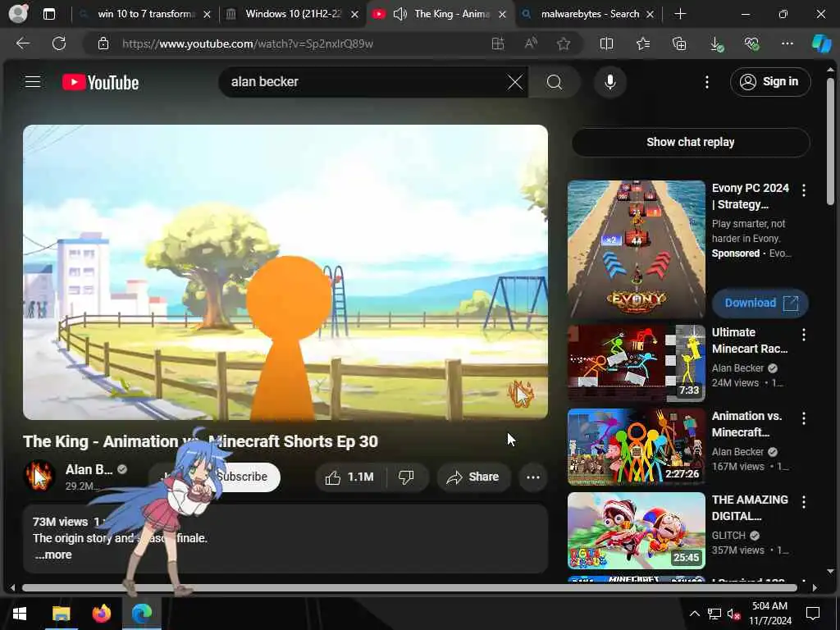Dislike the video using thumbs down
The width and height of the screenshot is (840, 630).
tap(407, 477)
